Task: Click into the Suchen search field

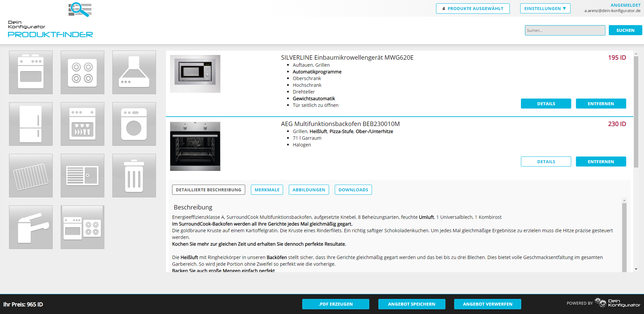Action: pyautogui.click(x=565, y=30)
